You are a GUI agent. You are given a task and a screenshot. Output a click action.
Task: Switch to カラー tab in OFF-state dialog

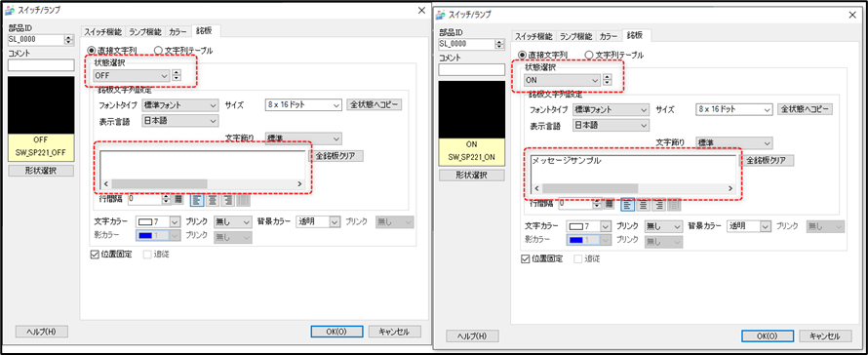(178, 31)
